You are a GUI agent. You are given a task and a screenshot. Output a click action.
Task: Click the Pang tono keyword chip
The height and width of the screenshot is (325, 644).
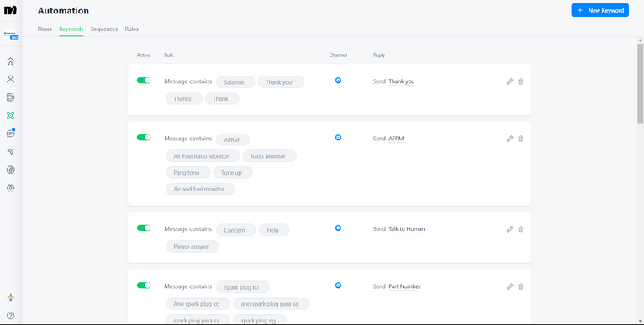point(187,172)
